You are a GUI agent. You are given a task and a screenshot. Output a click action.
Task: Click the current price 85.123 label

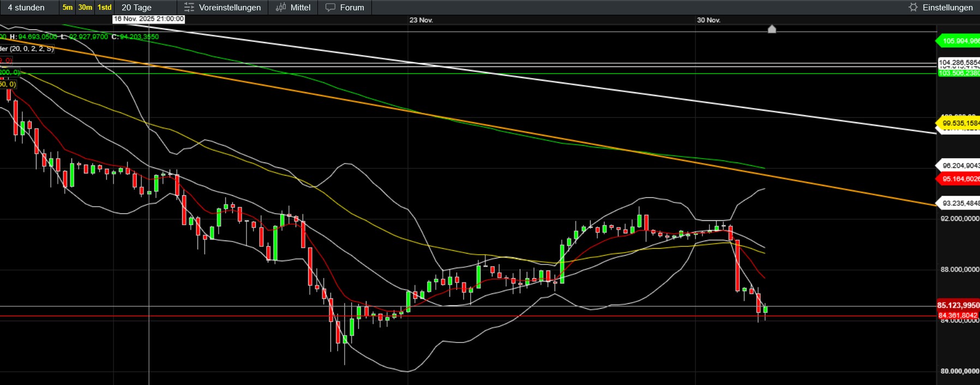(x=958, y=305)
